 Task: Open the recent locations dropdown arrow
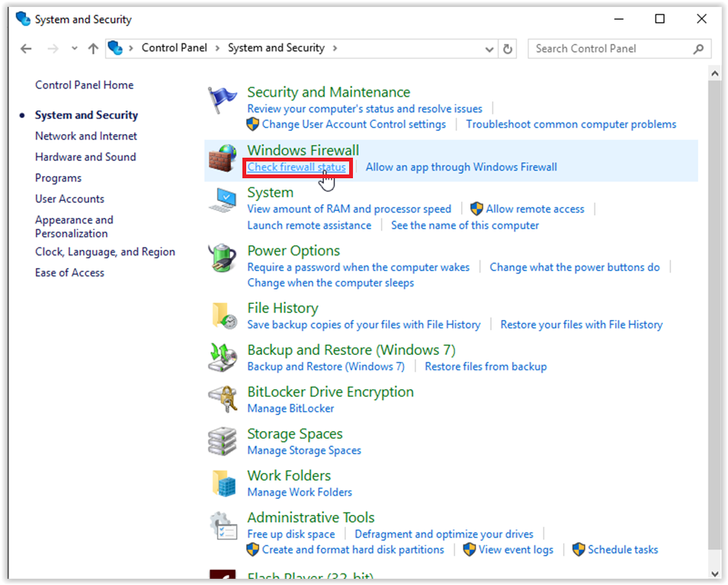pyautogui.click(x=74, y=48)
